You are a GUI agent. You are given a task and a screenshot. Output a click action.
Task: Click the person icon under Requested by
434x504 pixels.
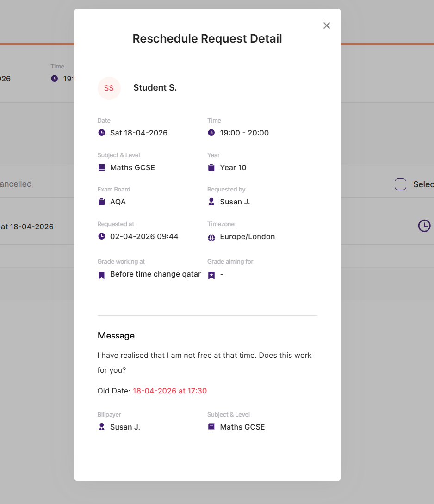coord(211,202)
